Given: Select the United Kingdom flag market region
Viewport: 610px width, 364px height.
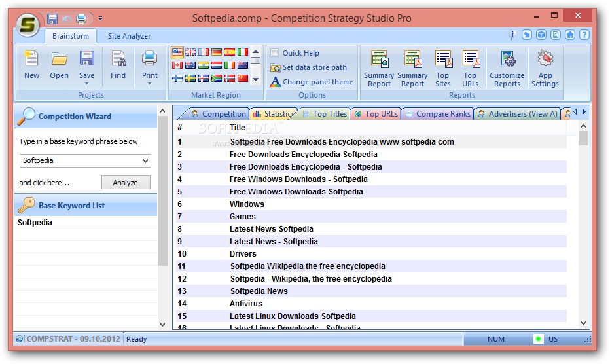Looking at the screenshot, I should tap(190, 52).
